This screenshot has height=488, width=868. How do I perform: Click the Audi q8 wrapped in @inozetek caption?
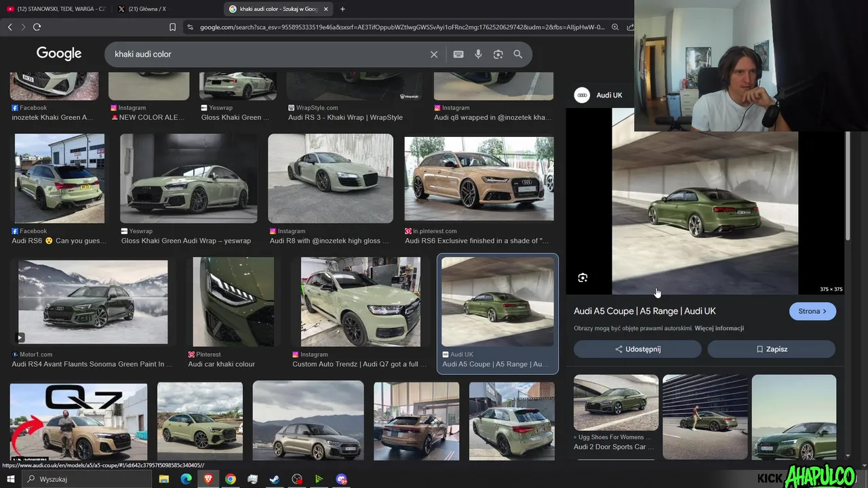492,117
